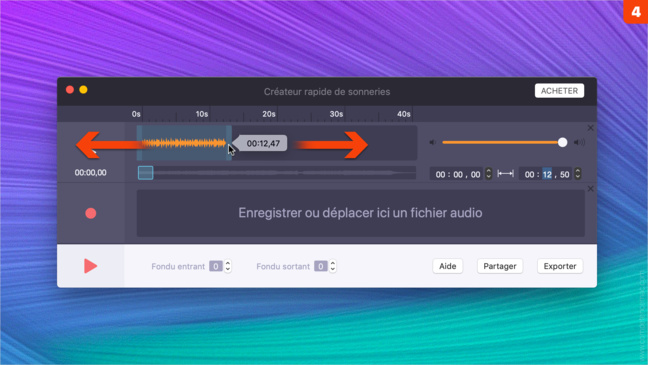648x365 pixels.
Task: Click the right selection handle of the clip
Action: coord(229,143)
